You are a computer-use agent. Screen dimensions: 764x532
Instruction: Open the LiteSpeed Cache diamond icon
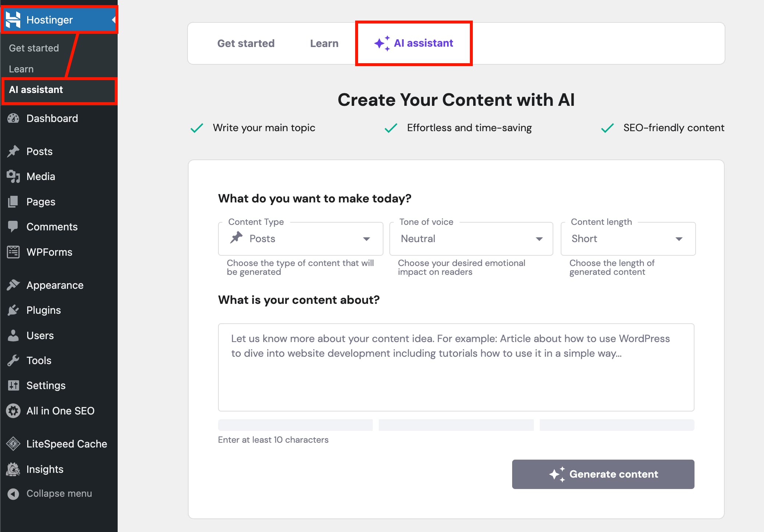[13, 444]
